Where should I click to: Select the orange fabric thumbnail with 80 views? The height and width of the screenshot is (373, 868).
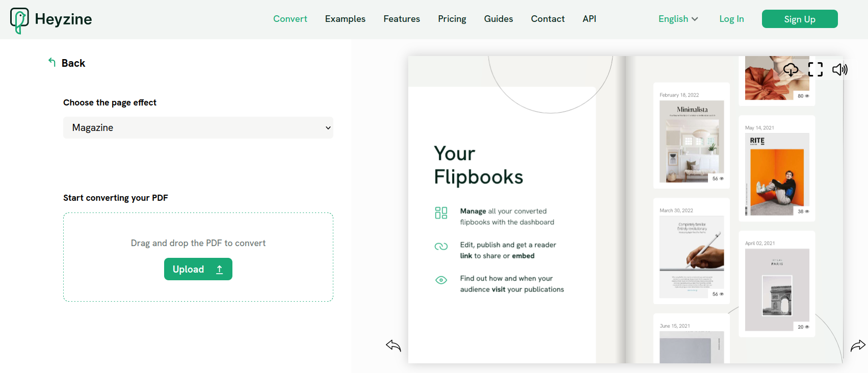pyautogui.click(x=777, y=78)
